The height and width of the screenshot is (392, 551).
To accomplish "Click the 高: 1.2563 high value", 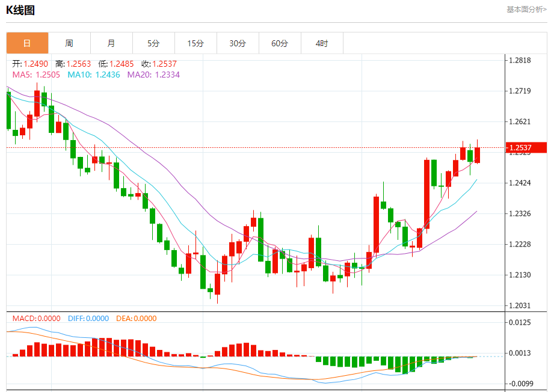I will click(x=73, y=64).
